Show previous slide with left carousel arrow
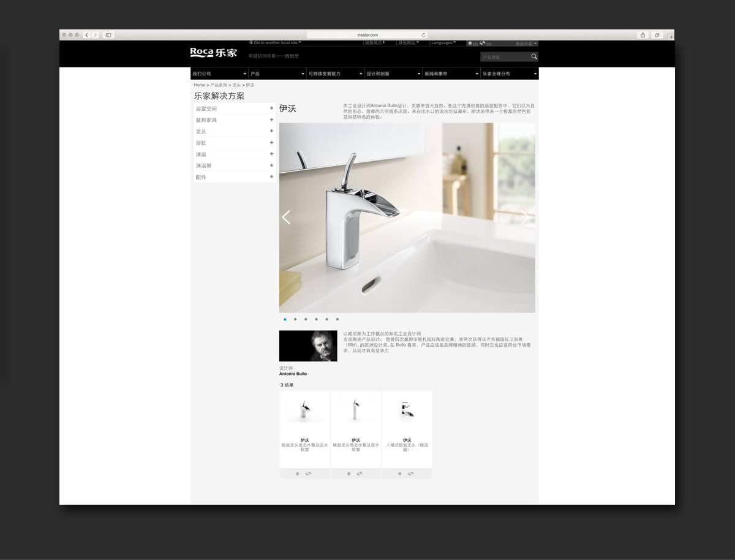 [286, 218]
